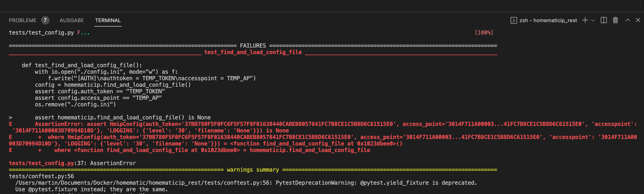644x194 pixels.
Task: Split the terminal using the split icon
Action: click(604, 20)
